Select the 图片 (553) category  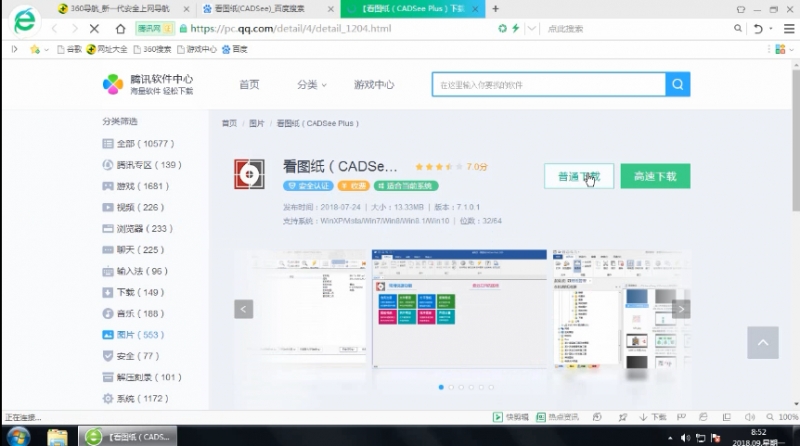[133, 335]
